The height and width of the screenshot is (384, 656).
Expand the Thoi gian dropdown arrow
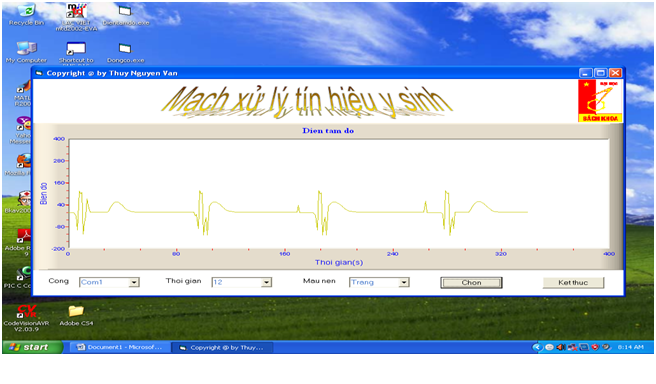click(x=266, y=282)
